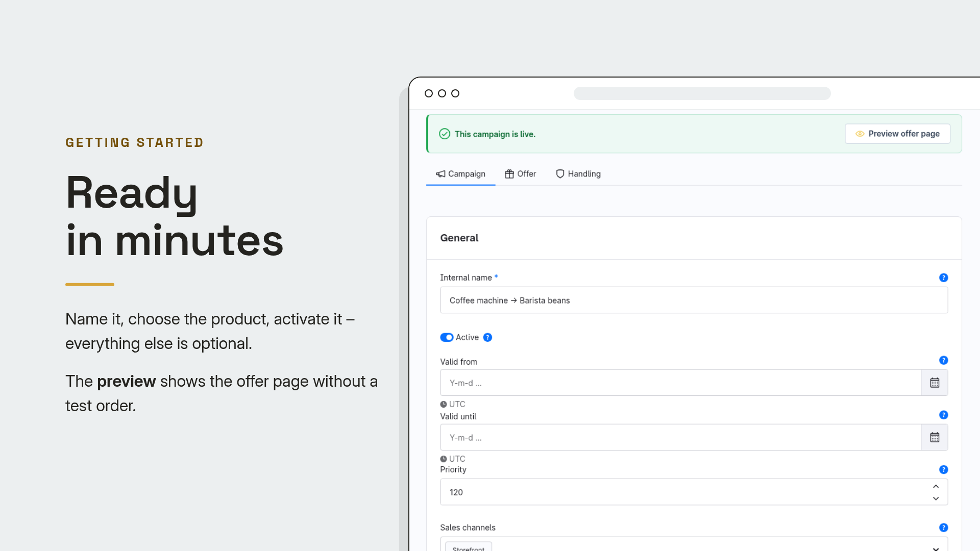980x551 pixels.
Task: Show help for Priority
Action: click(943, 469)
